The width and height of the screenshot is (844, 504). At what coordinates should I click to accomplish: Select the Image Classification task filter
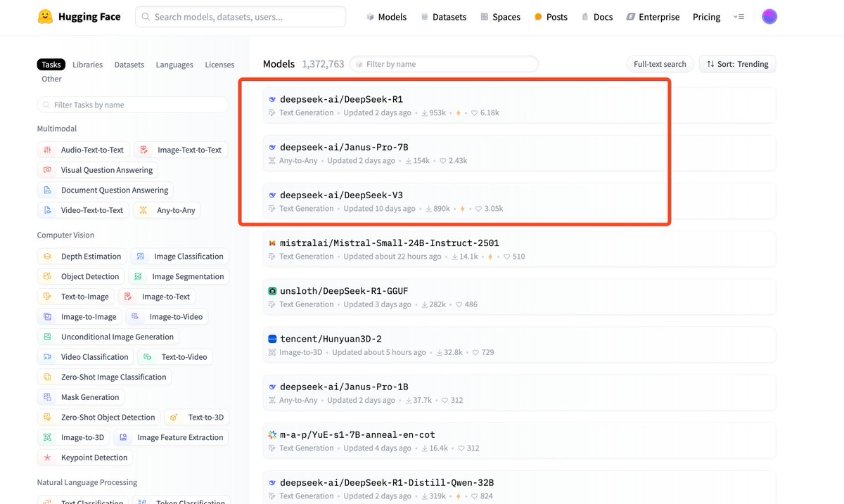pyautogui.click(x=180, y=257)
